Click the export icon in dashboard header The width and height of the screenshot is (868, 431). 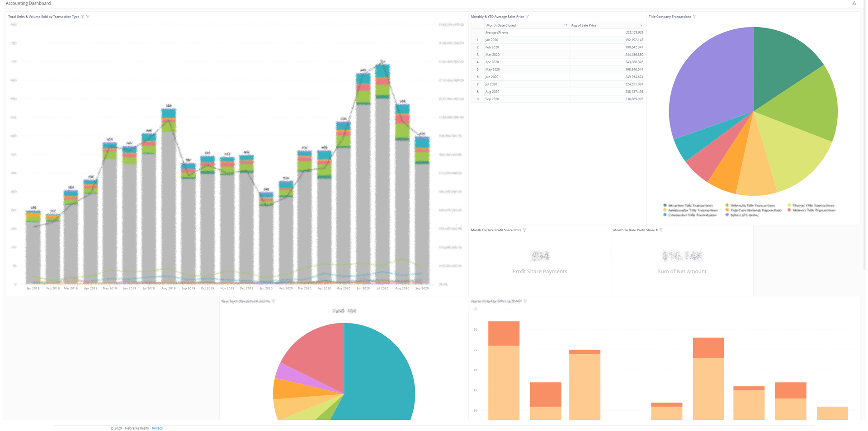pyautogui.click(x=854, y=3)
